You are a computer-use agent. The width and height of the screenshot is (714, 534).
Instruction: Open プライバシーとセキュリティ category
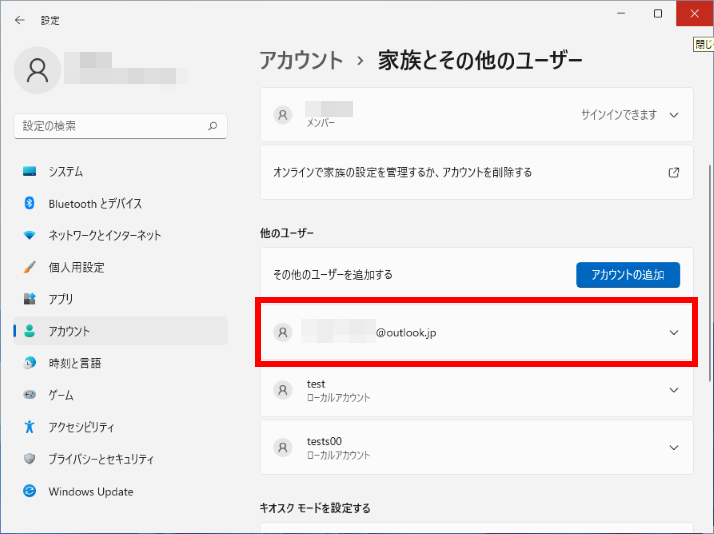coord(121,458)
